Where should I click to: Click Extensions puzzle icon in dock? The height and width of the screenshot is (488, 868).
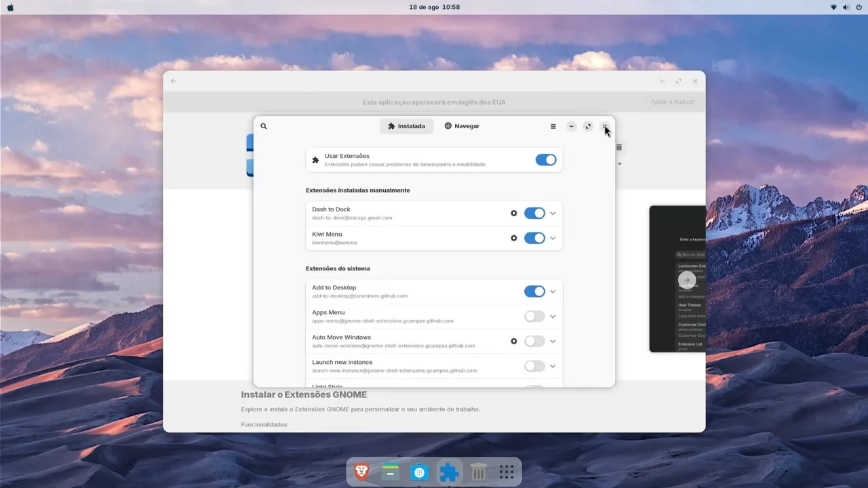tap(449, 472)
